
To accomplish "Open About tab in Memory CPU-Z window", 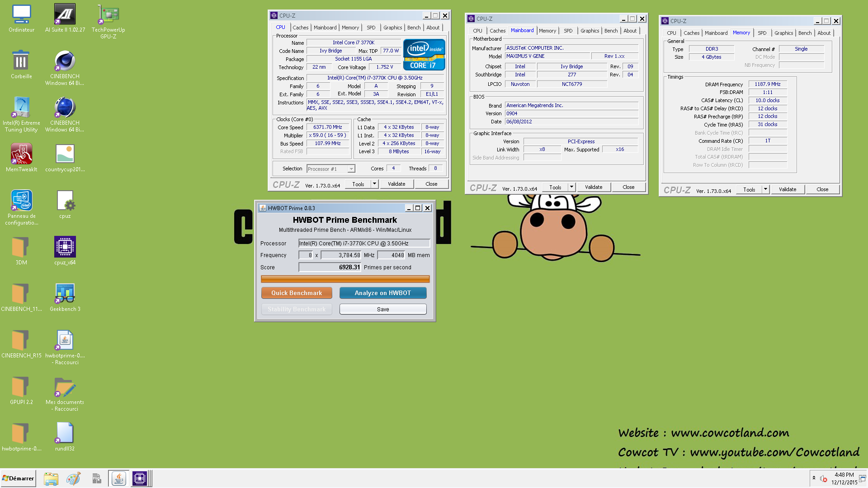I will [824, 33].
